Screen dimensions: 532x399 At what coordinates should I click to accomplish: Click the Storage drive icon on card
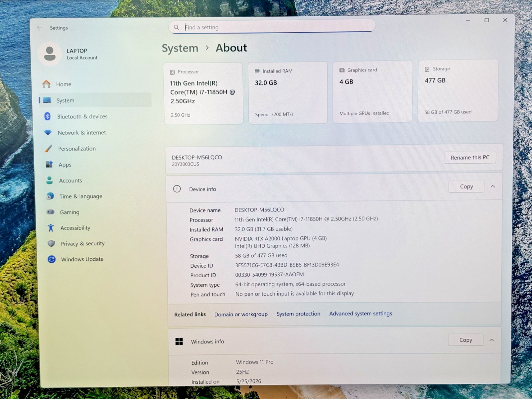[x=427, y=69]
